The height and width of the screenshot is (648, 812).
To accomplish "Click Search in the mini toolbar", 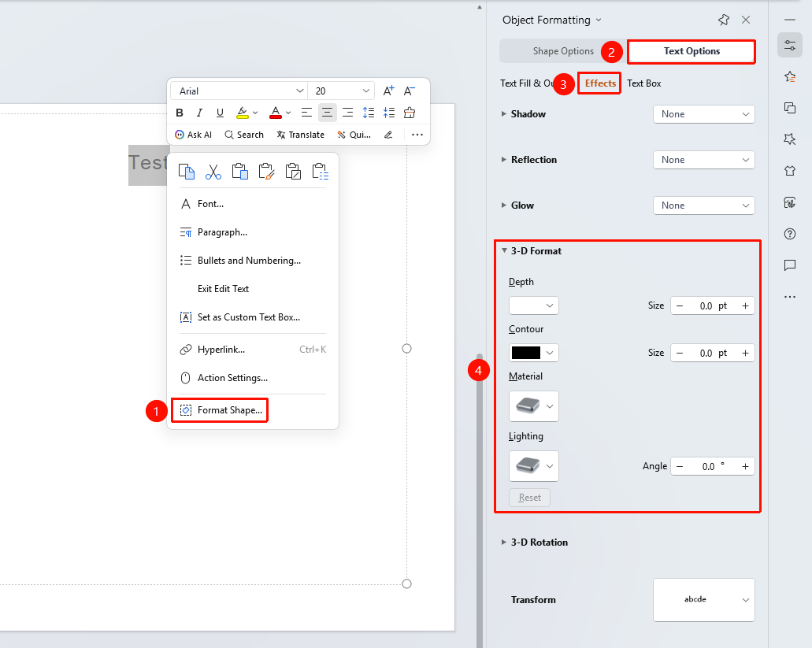I will point(244,135).
